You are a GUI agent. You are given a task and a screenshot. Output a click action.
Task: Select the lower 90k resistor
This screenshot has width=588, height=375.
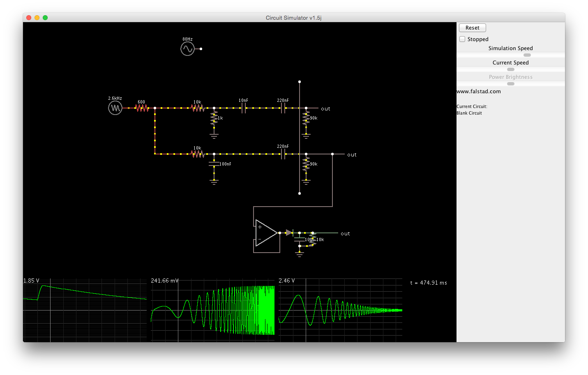pyautogui.click(x=306, y=164)
